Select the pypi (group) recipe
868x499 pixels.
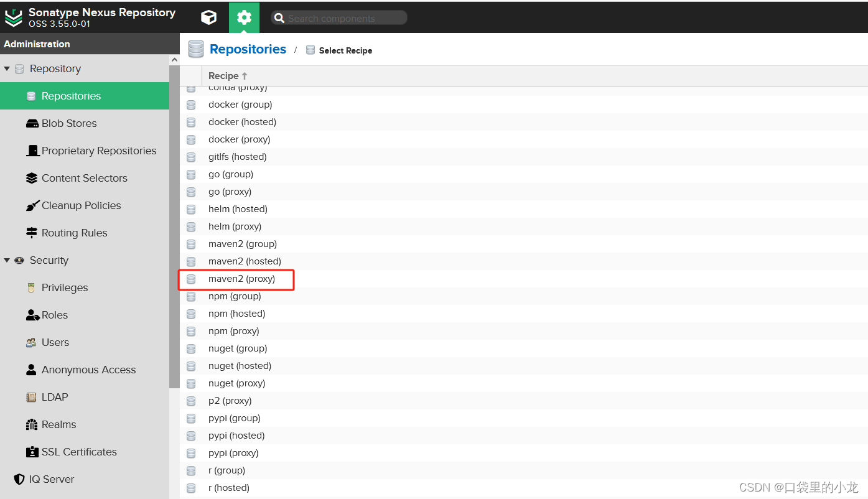tap(524, 418)
